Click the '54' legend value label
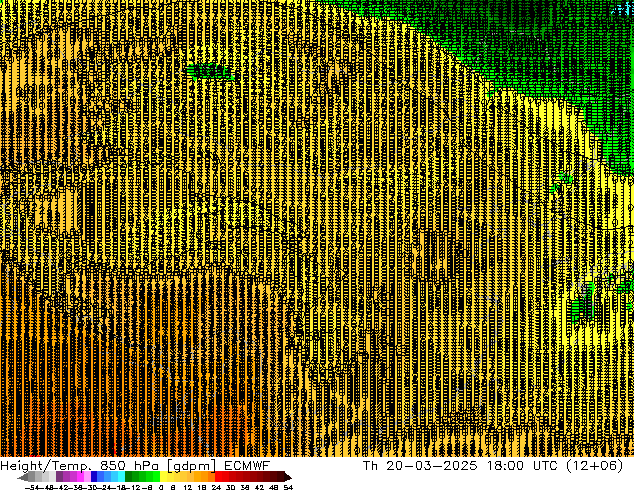Viewport: 634px width, 490px height. pyautogui.click(x=288, y=487)
